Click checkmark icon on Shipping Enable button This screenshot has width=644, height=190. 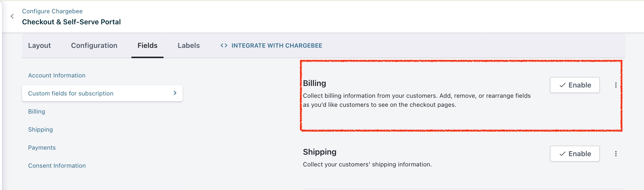pos(562,154)
